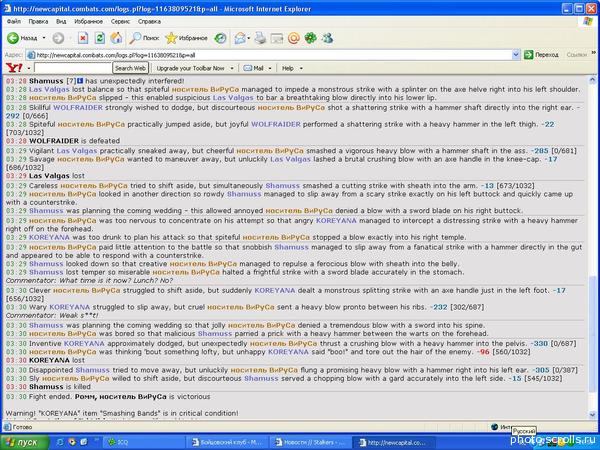600x450 pixels.
Task: Open the Файл menu
Action: click(x=14, y=21)
